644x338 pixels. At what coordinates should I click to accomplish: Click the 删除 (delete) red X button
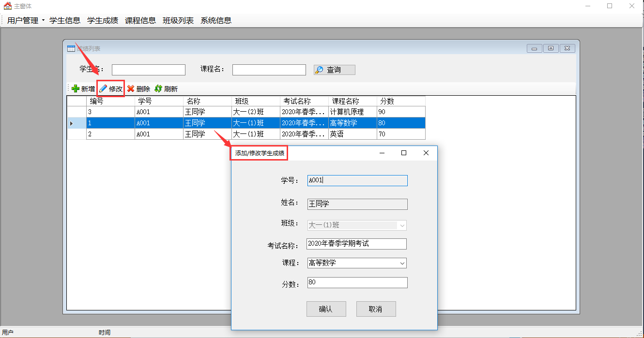point(138,89)
